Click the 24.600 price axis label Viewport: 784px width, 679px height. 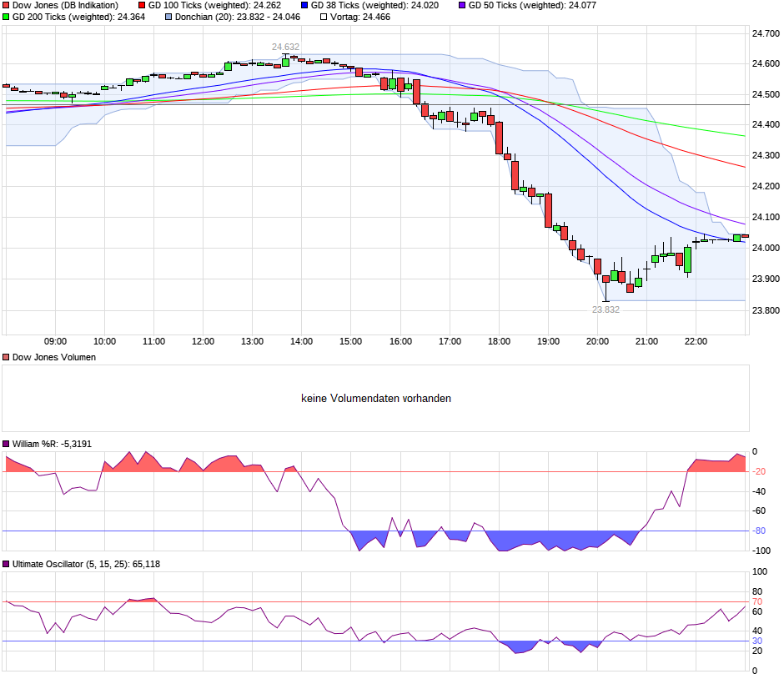coord(766,64)
